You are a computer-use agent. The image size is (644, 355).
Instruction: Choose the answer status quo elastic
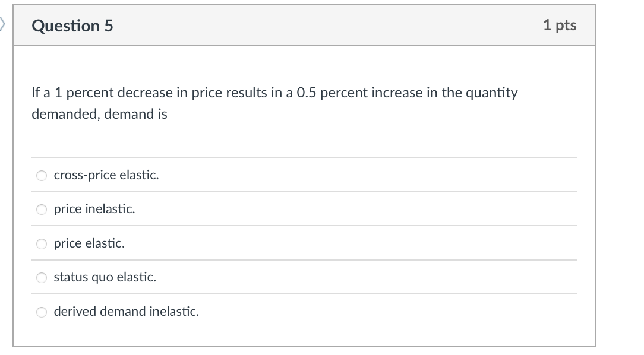(105, 277)
